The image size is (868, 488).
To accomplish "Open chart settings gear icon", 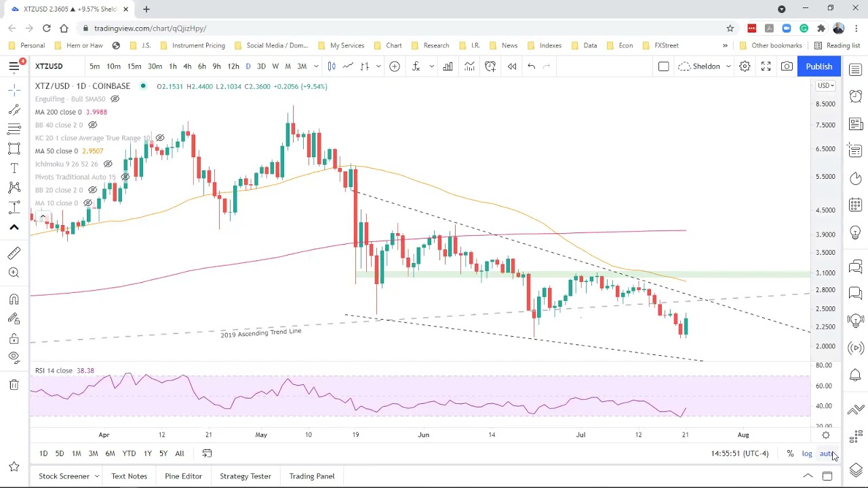I will (x=745, y=66).
